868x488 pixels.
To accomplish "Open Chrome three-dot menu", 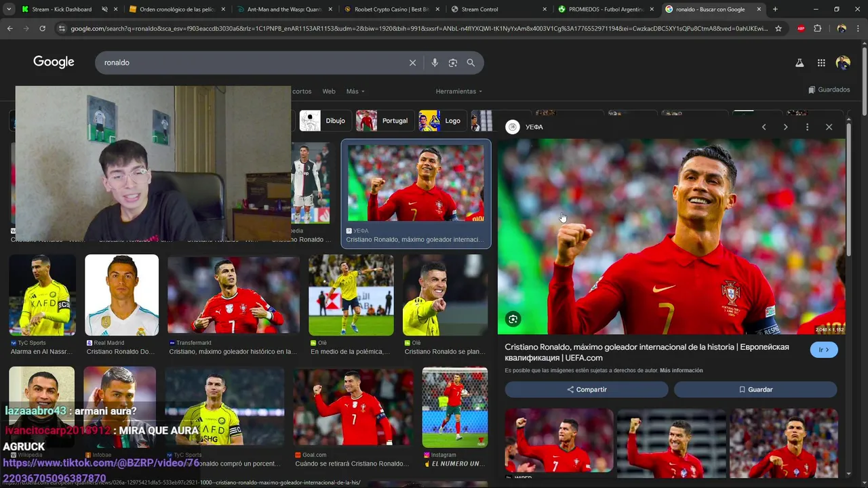I will coord(858,28).
